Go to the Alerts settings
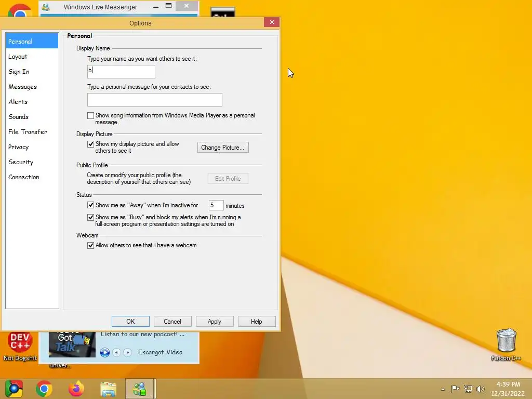This screenshot has width=532, height=399. (32, 101)
